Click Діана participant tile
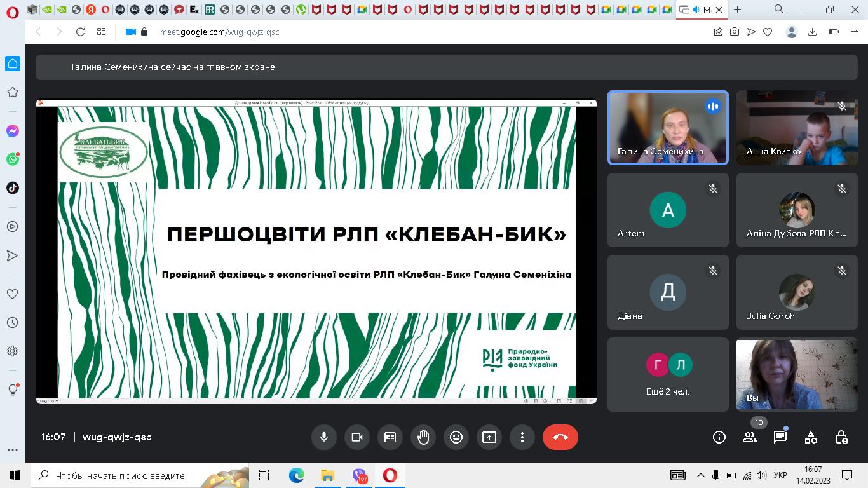868x488 pixels. pos(668,292)
